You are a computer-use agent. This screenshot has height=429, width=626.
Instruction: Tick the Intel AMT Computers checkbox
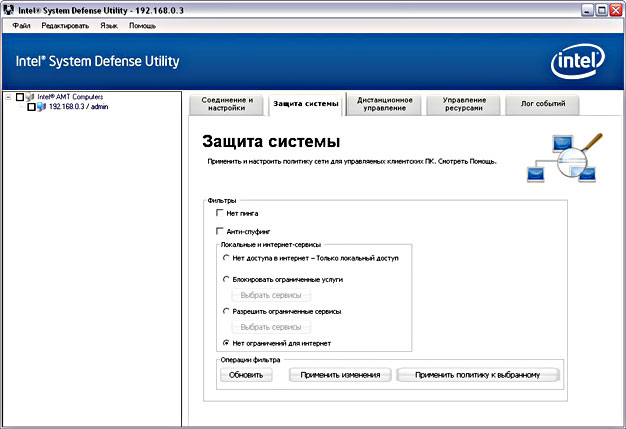(20, 97)
